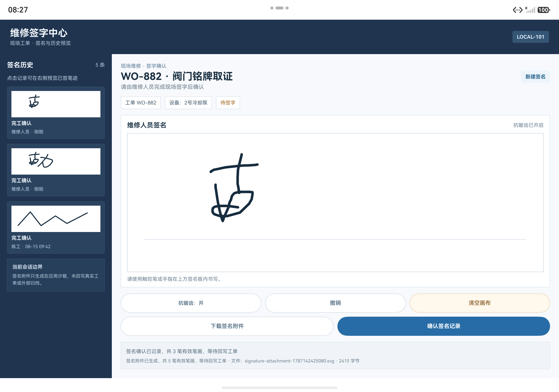This screenshot has width=559, height=392.
Task: Click the multitasking dots at top center
Action: pyautogui.click(x=279, y=8)
